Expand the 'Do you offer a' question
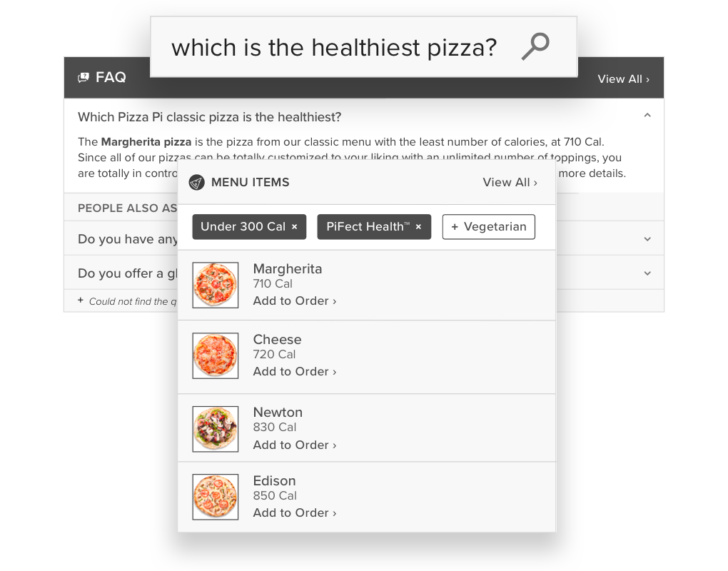The width and height of the screenshot is (728, 571). (647, 273)
